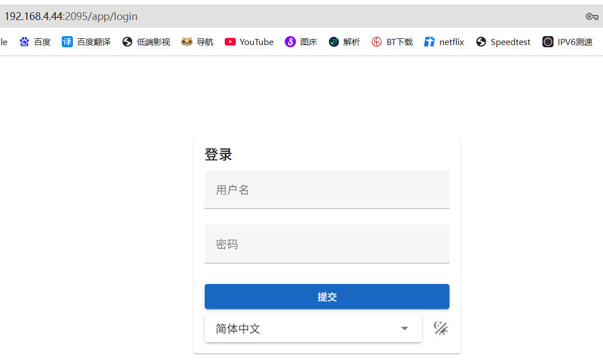
Task: Open the 百度 bookmark
Action: point(35,42)
